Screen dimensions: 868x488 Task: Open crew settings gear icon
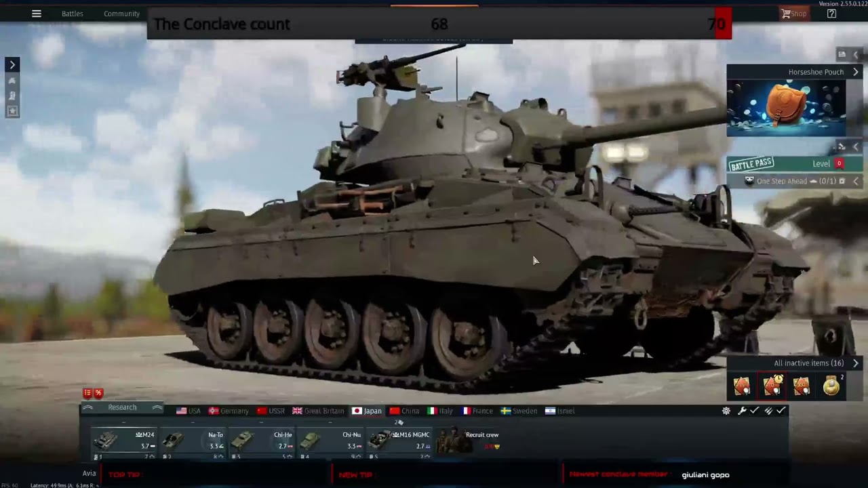click(x=726, y=411)
